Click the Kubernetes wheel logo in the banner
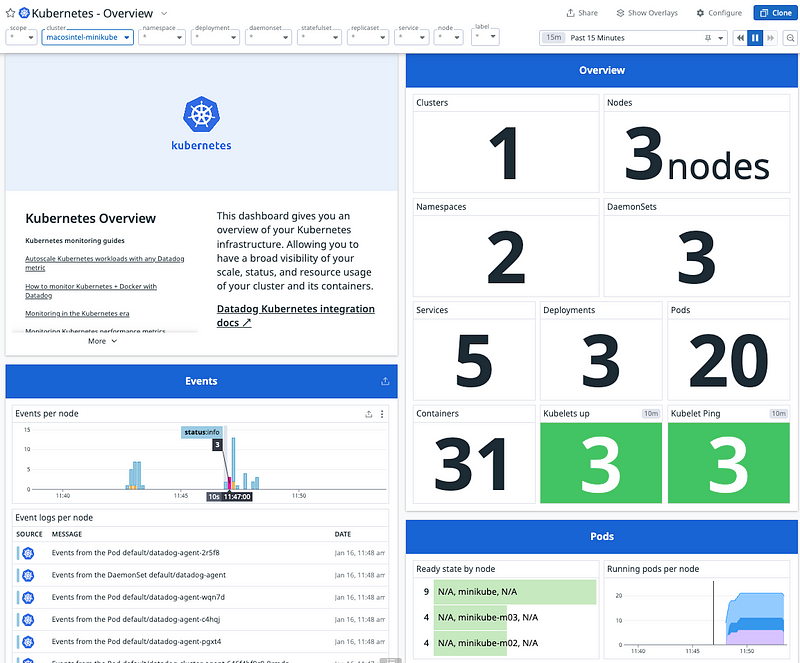This screenshot has width=800, height=663. point(201,114)
